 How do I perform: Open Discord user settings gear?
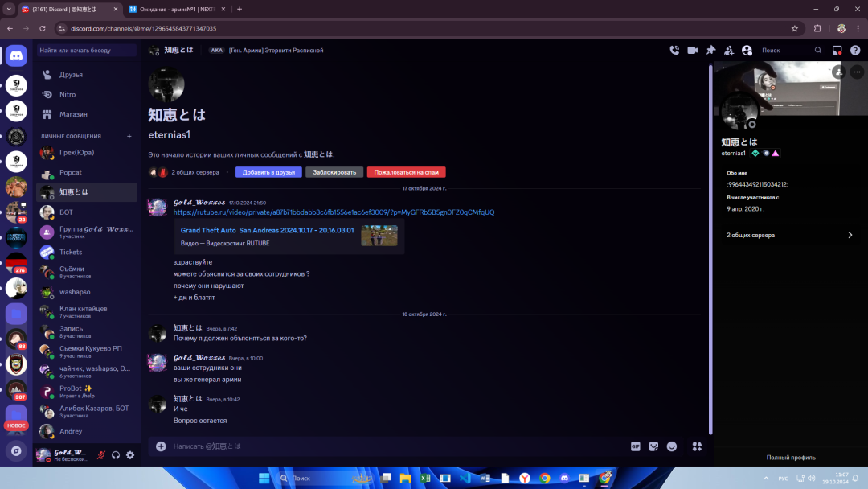pos(130,455)
